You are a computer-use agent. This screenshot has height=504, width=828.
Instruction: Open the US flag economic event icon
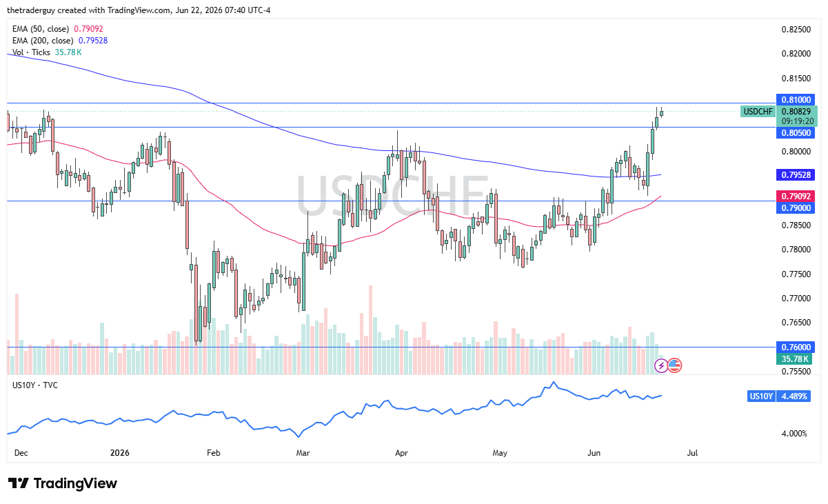674,365
